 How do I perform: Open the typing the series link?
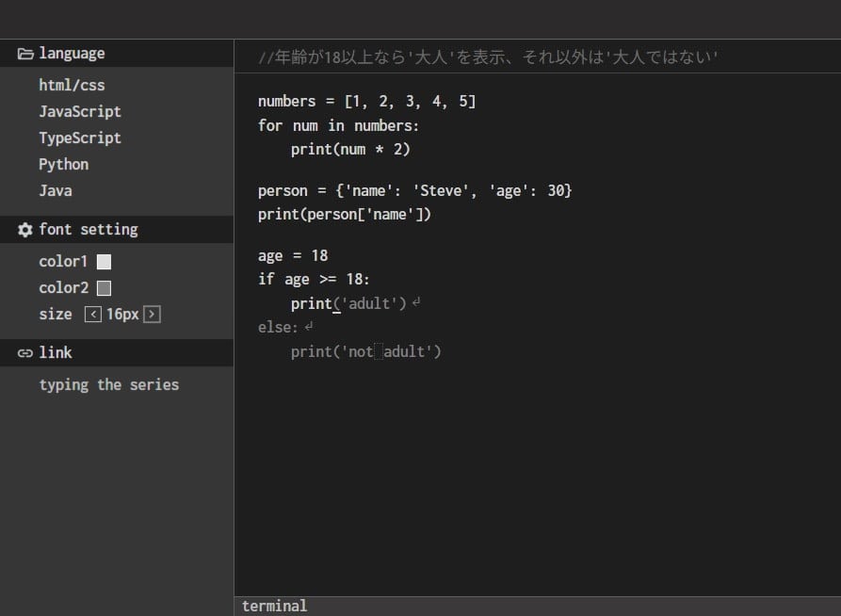point(109,384)
